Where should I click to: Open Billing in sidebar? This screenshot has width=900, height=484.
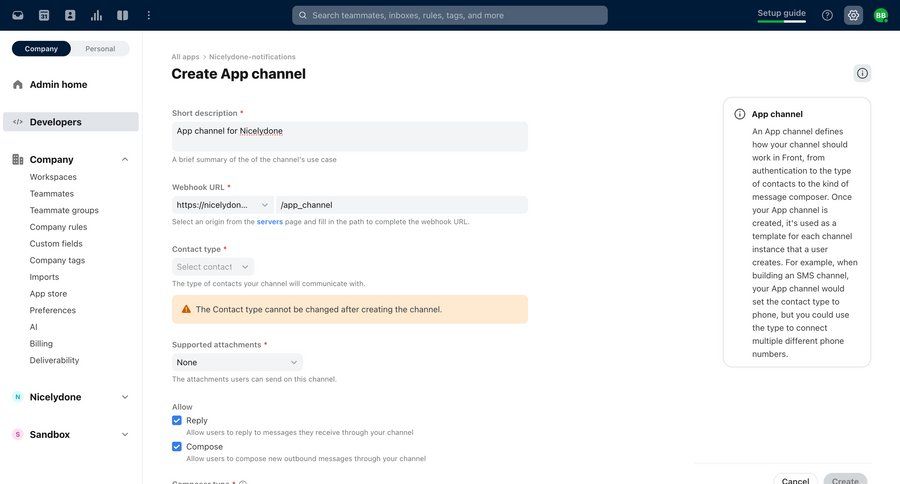point(41,343)
